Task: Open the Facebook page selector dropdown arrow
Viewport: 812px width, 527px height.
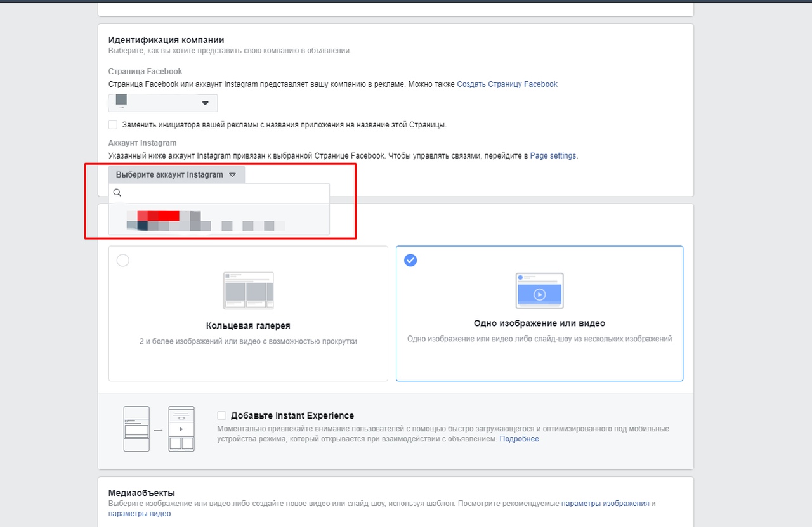Action: pyautogui.click(x=205, y=103)
